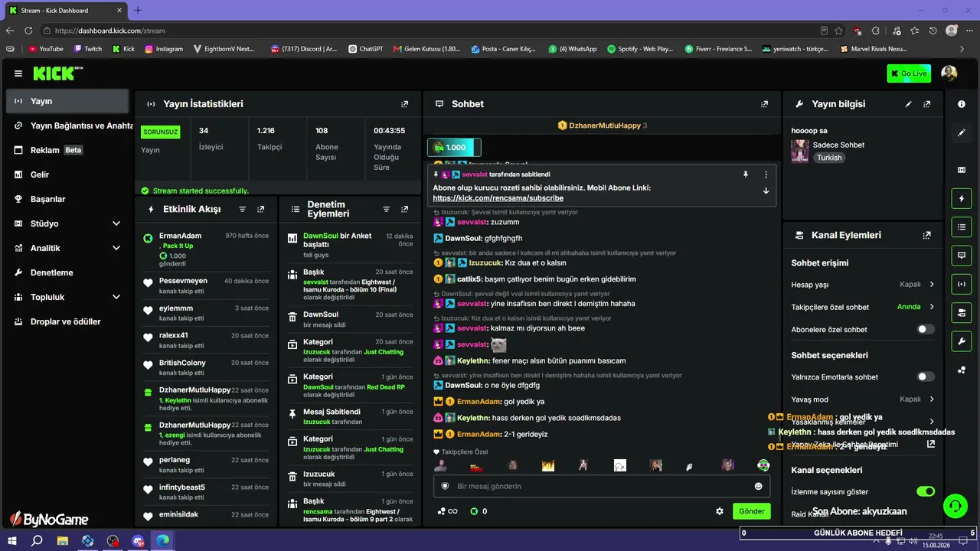Pop out the Sohbet chat panel
980x551 pixels.
click(x=764, y=104)
